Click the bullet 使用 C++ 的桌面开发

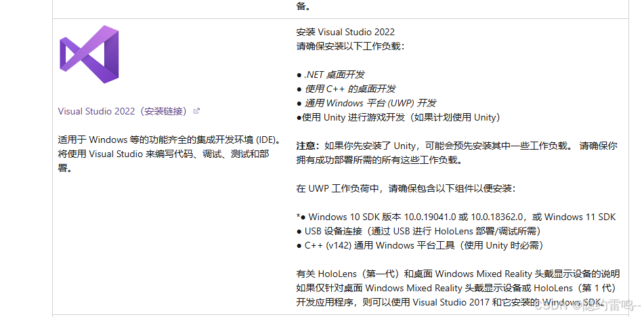coord(346,89)
